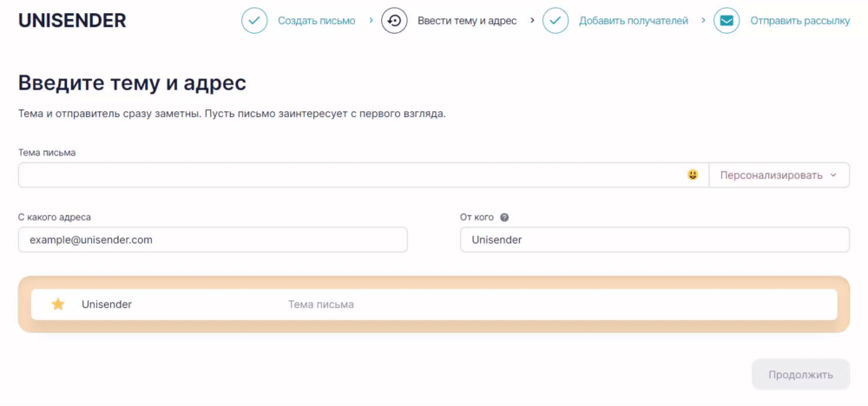This screenshot has width=868, height=406.
Task: Click the С какого адреса email field
Action: tap(214, 240)
